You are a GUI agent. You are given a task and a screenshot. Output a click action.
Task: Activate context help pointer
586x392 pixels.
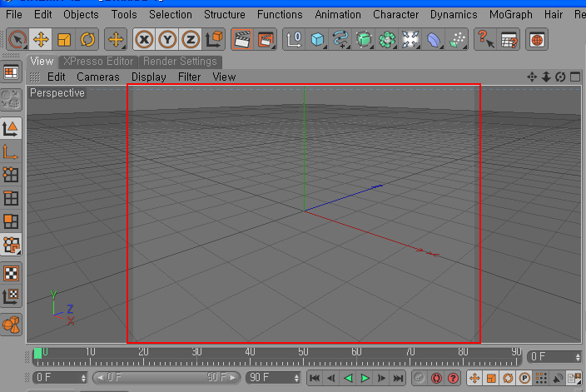pos(485,39)
